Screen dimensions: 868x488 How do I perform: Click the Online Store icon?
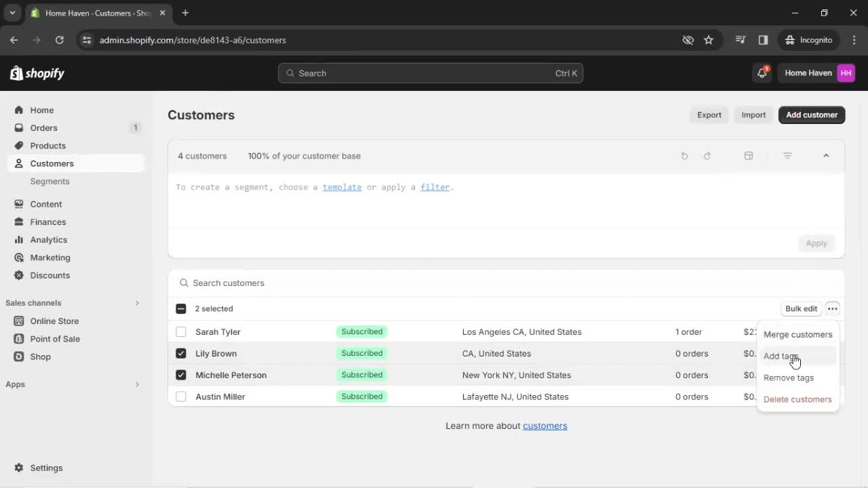tap(18, 321)
